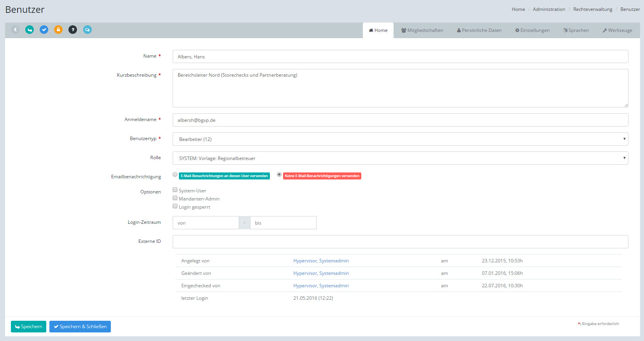Click the blue checkmark toolbar icon
The width and height of the screenshot is (644, 341).
(x=44, y=30)
